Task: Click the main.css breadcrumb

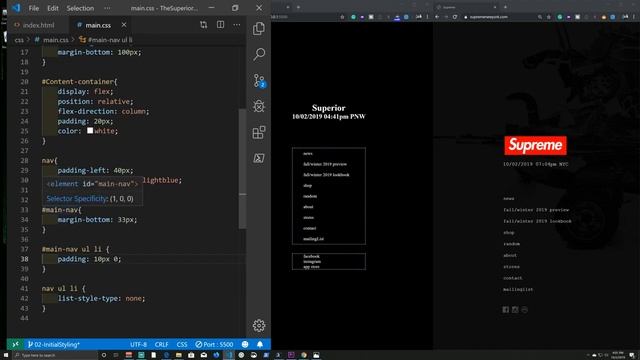Action: (52, 40)
